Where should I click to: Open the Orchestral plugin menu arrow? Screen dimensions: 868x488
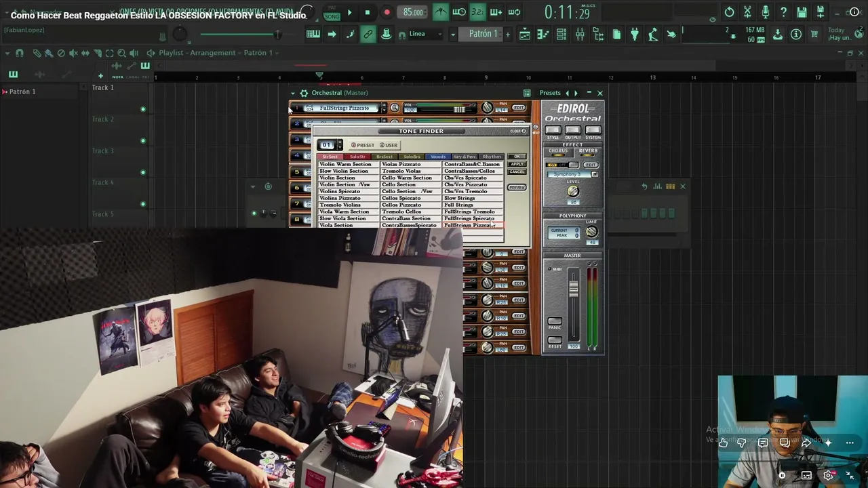[294, 93]
